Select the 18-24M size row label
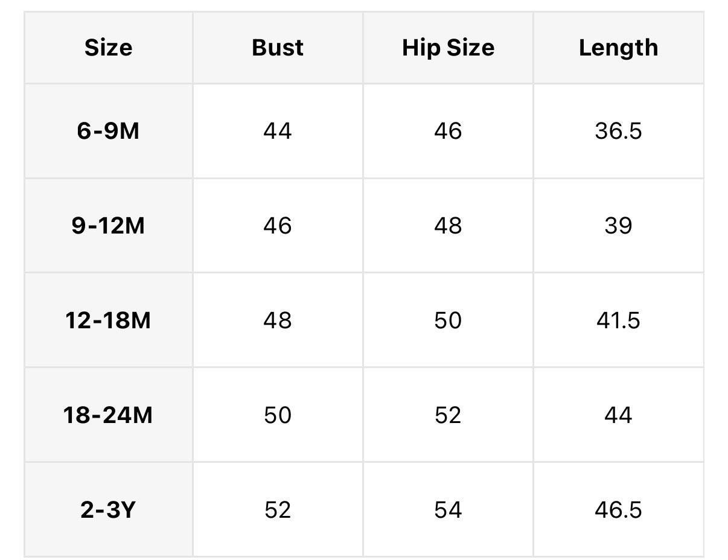 click(x=109, y=415)
